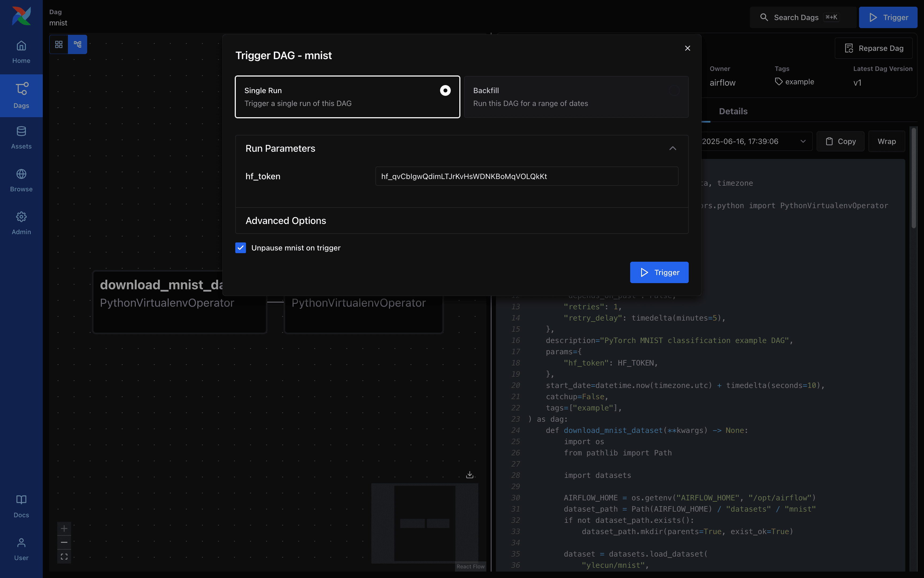This screenshot has width=924, height=578.
Task: Switch to grid view icon
Action: [x=59, y=44]
